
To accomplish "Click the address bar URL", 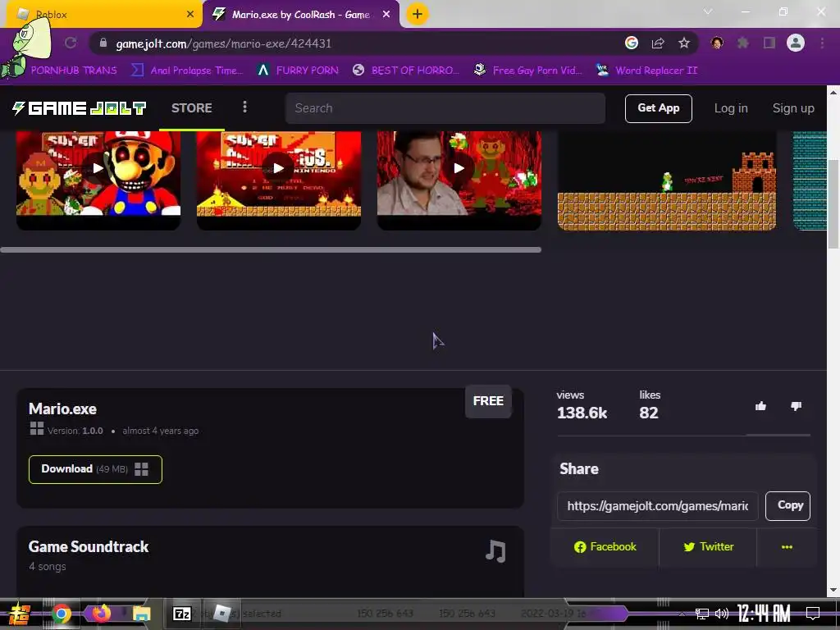I will click(x=223, y=43).
